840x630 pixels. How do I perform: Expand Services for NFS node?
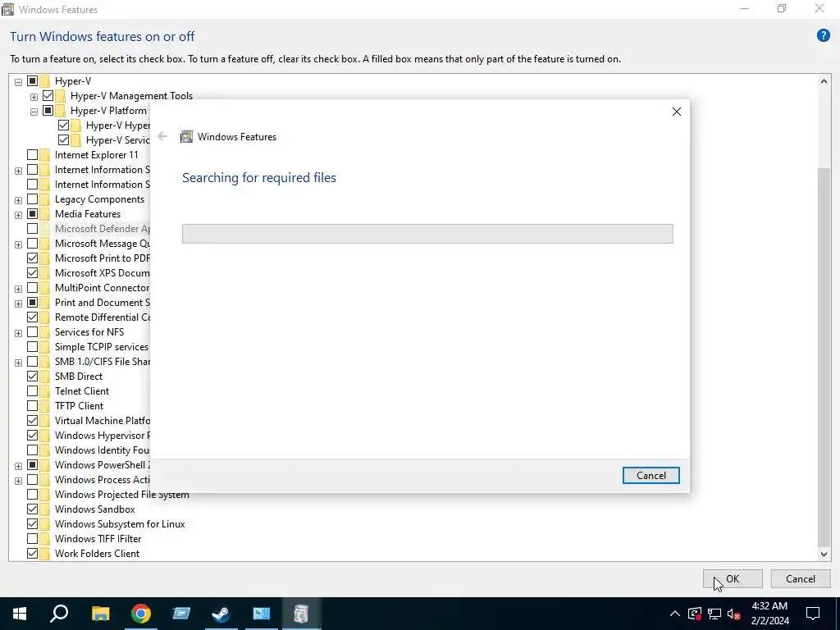pos(18,333)
